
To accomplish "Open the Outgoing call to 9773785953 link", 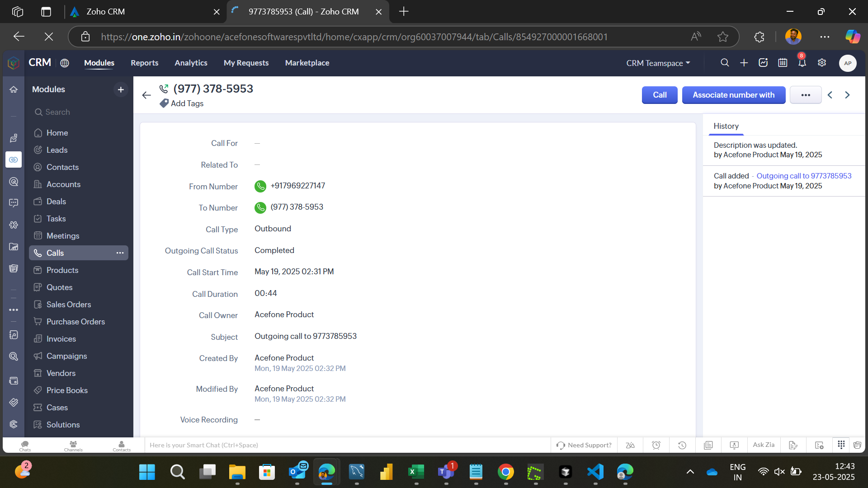I will pos(804,176).
